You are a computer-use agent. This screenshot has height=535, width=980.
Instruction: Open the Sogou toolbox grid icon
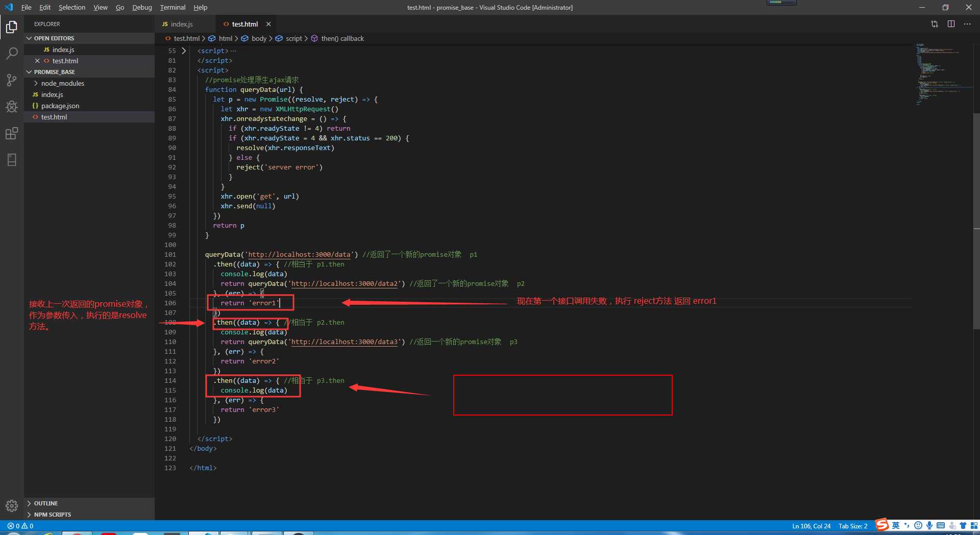click(974, 525)
